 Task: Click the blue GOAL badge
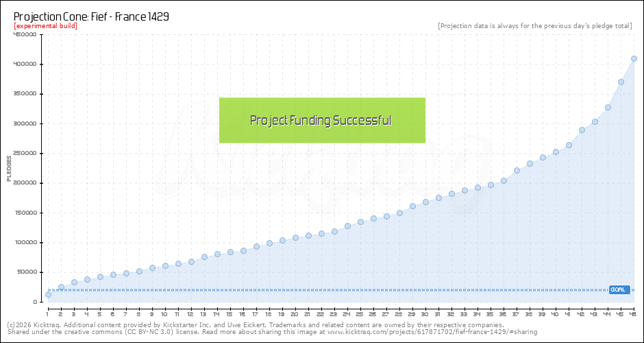click(619, 289)
